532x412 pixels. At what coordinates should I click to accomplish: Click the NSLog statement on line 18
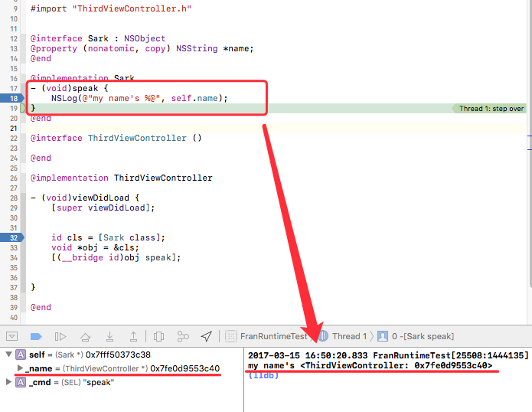(x=139, y=99)
